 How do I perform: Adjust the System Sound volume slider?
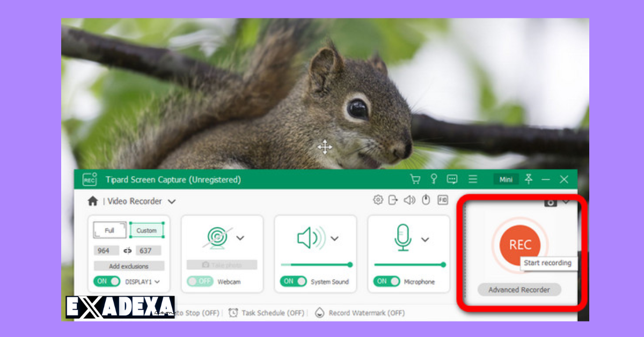pos(316,265)
